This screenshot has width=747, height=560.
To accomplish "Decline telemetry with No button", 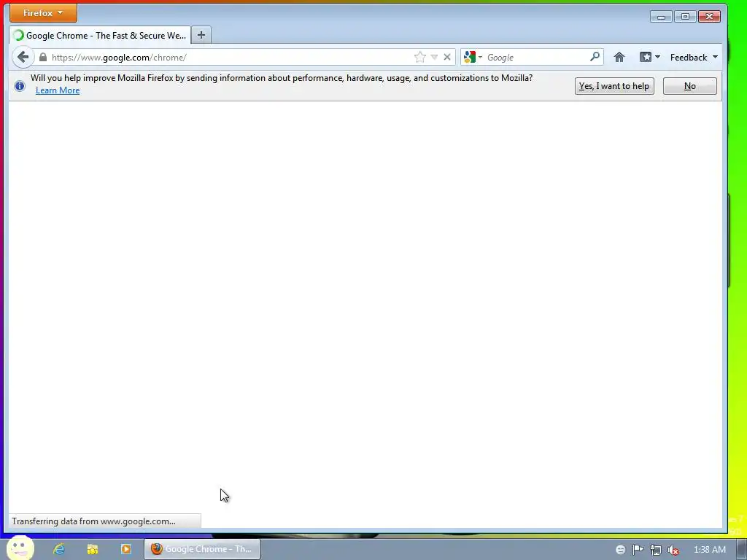I will 690,86.
